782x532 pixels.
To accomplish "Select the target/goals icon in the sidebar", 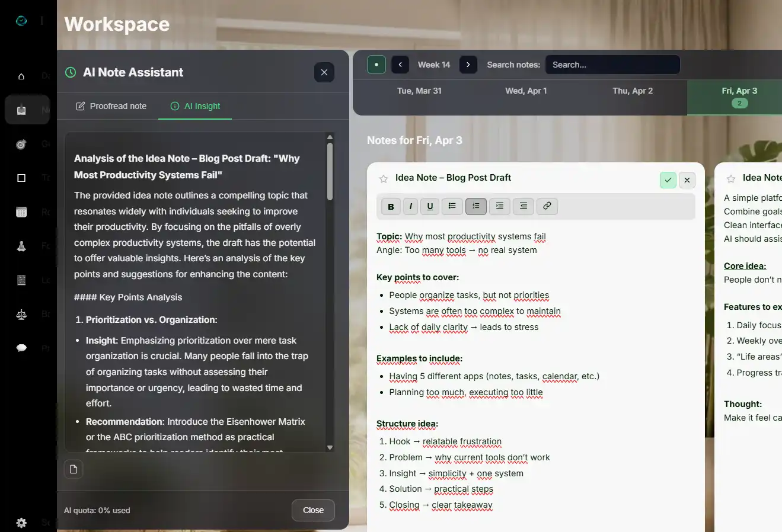I will tap(21, 144).
